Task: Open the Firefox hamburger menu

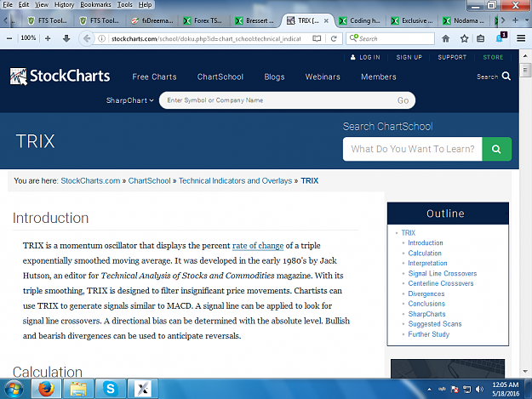Action: click(521, 38)
